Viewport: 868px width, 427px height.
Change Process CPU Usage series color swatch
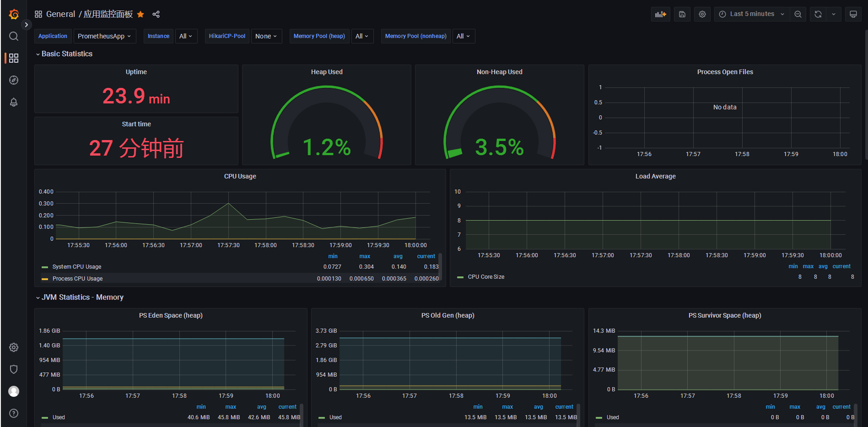point(45,279)
